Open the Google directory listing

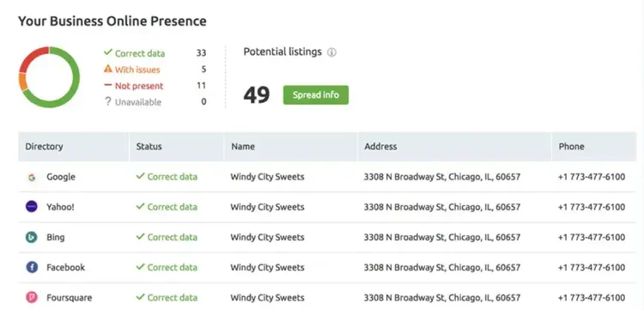pos(61,177)
